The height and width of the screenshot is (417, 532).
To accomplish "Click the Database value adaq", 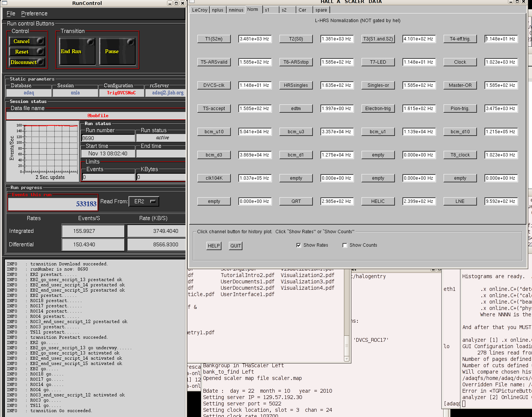I will (x=29, y=93).
